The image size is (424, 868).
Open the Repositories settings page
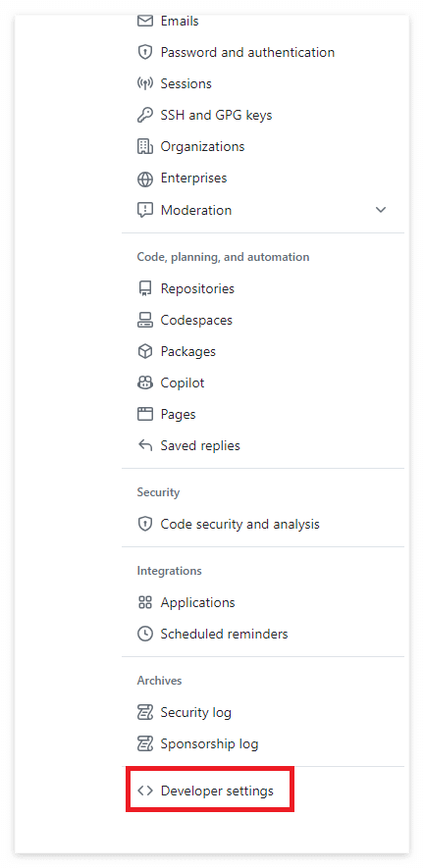[x=197, y=289]
